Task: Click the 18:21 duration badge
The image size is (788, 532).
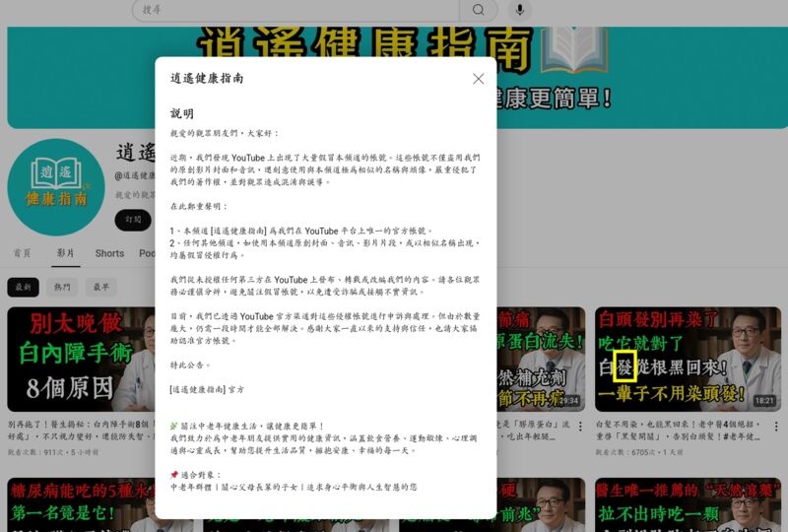Action: pos(763,401)
